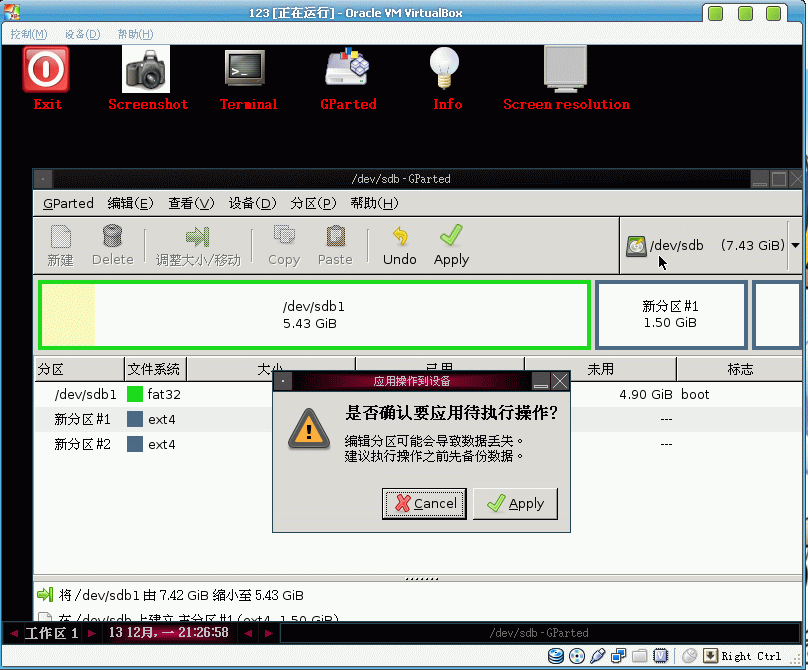The image size is (808, 670).
Task: Click the VirtualBox network status icon
Action: click(x=618, y=656)
